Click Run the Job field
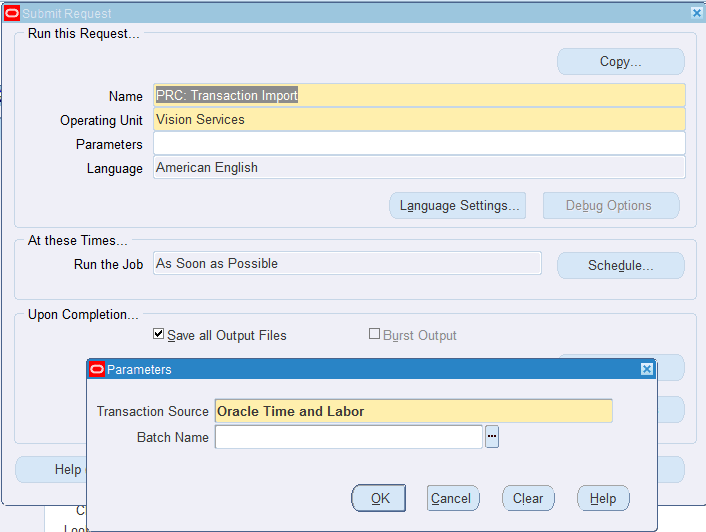Screen dimensions: 706x532 [x=347, y=263]
